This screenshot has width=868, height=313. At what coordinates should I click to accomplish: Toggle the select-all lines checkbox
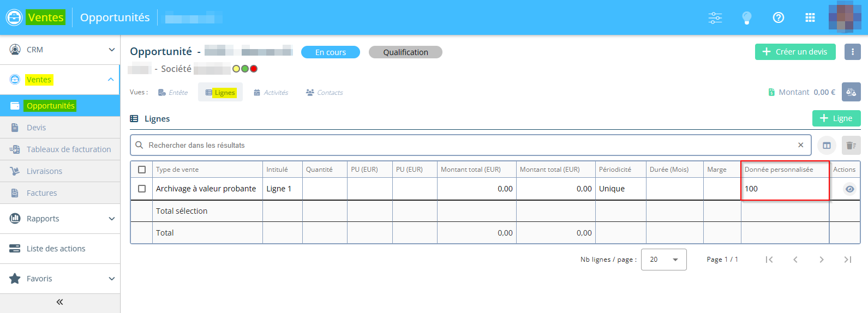142,170
